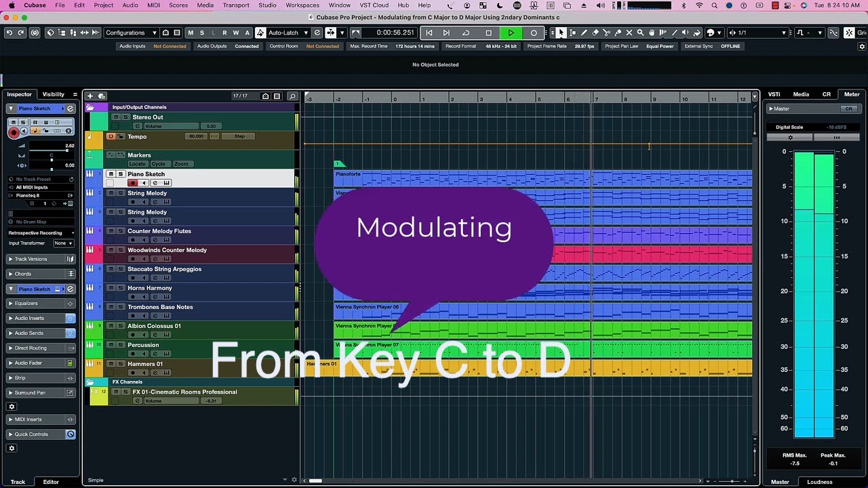Screen dimensions: 868x488
Task: Select the Draw pencil tool
Action: [x=584, y=33]
